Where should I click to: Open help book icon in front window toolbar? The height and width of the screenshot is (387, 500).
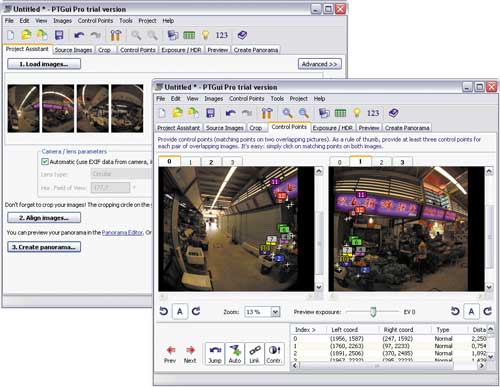(x=393, y=113)
